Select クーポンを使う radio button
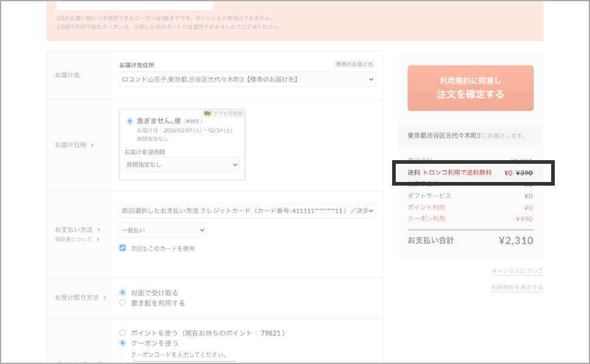590x364 pixels. [123, 343]
